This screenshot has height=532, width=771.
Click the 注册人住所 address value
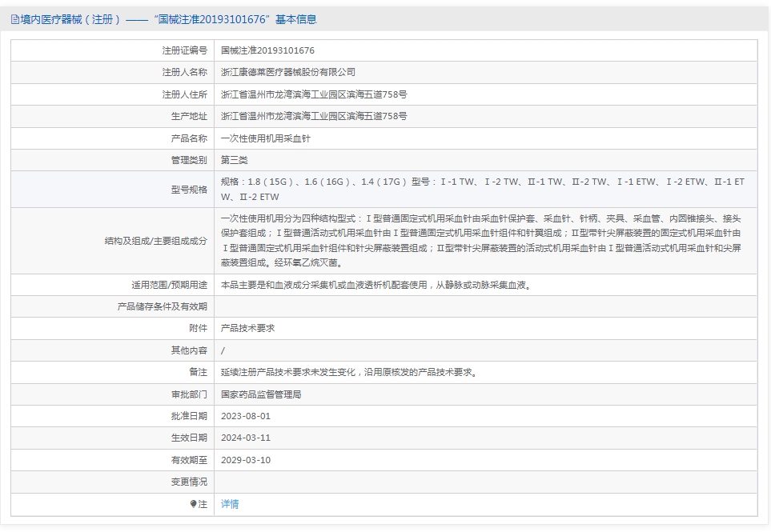pos(314,94)
